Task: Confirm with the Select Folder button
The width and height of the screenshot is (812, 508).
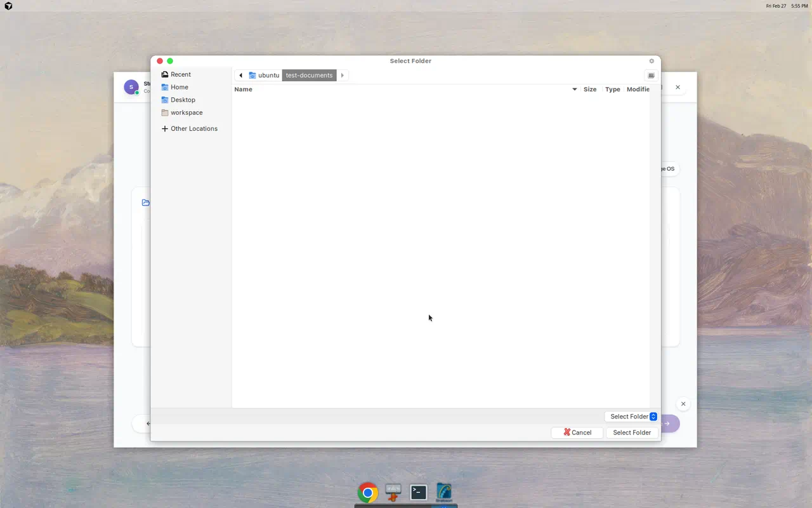Action: pyautogui.click(x=631, y=432)
